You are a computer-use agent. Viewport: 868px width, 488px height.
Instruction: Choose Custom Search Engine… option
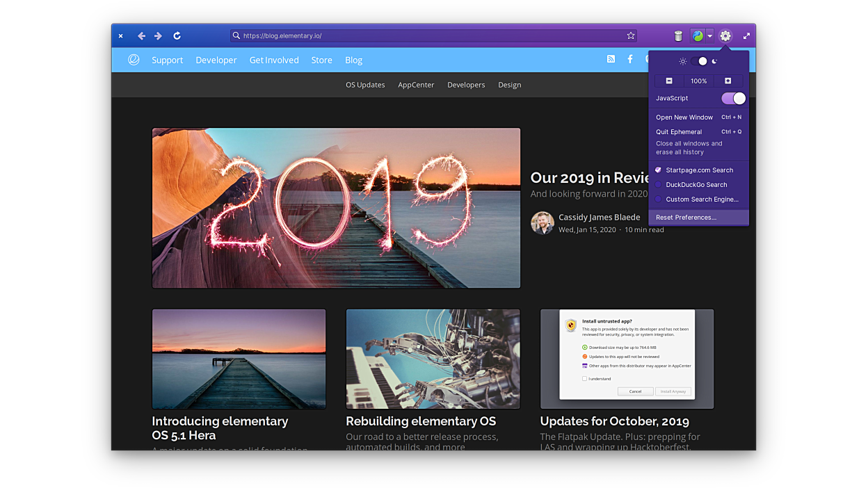(x=701, y=200)
